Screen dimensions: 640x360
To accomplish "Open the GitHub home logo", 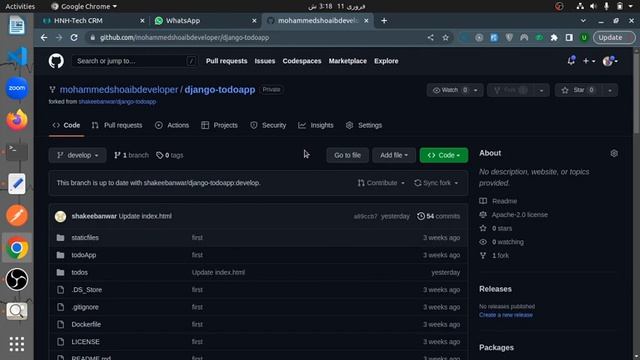I will coord(56,61).
